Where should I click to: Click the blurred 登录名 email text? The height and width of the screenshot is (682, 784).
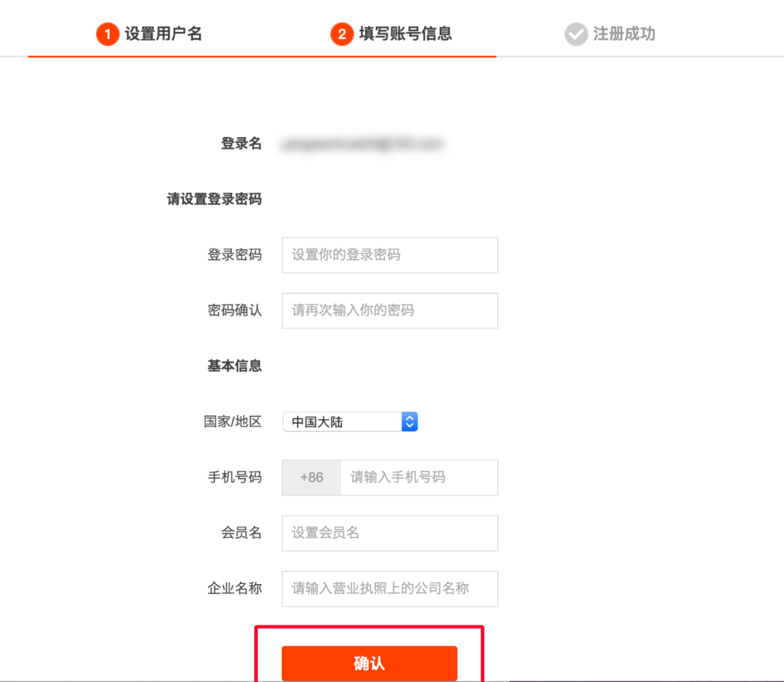click(x=363, y=143)
